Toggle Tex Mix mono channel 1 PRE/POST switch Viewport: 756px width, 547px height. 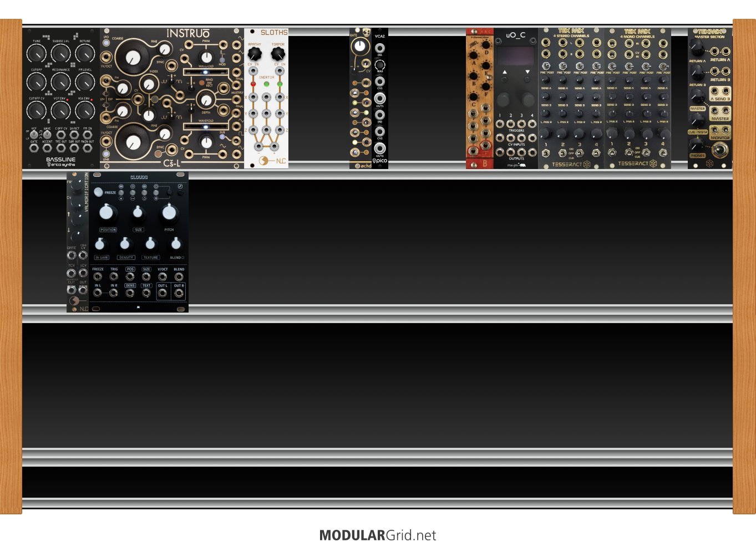pos(612,65)
